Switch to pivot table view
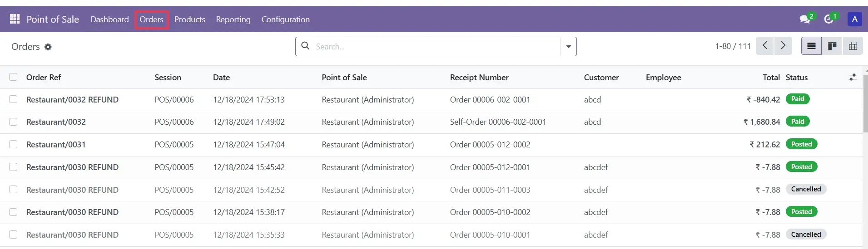 click(853, 46)
